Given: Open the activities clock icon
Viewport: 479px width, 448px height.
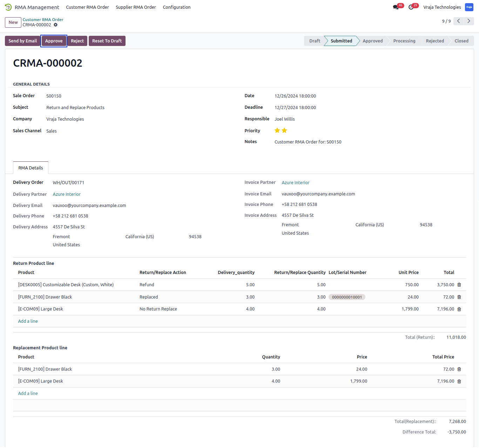Looking at the screenshot, I should point(411,7).
